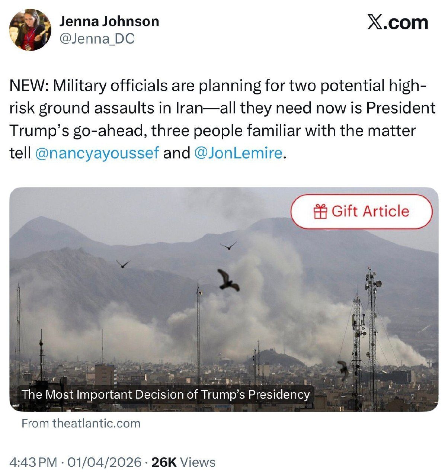Click the 01/04/2026 post date
The width and height of the screenshot is (448, 476).
pos(105,462)
